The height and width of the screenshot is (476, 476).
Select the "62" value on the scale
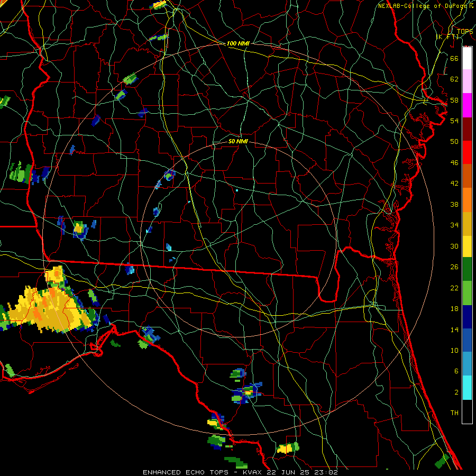[x=454, y=79]
